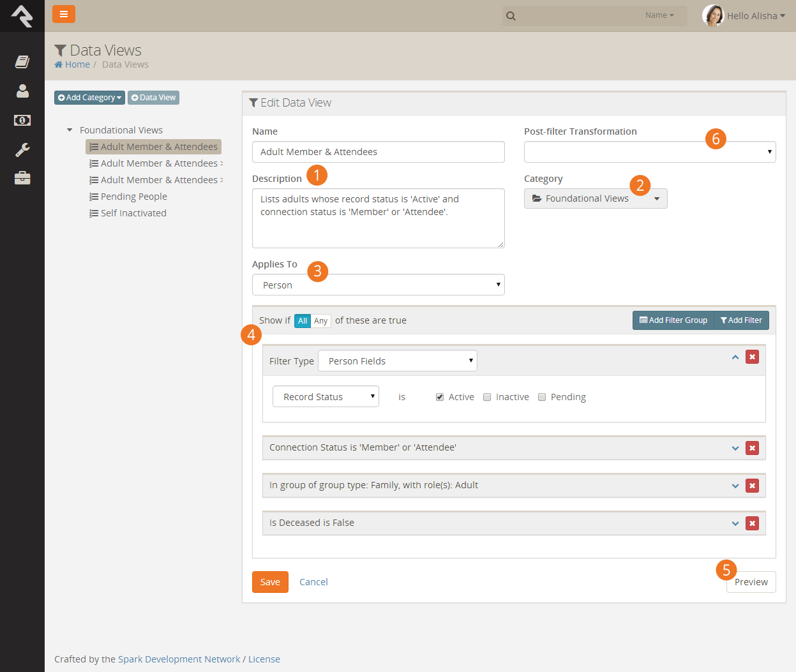Click the Preview button
Screen dimensions: 796x672
click(x=751, y=582)
